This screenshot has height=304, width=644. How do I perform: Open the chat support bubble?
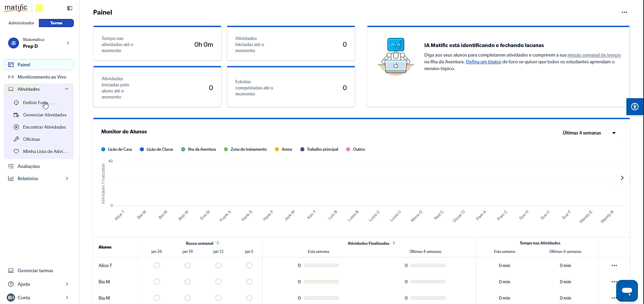tap(627, 290)
